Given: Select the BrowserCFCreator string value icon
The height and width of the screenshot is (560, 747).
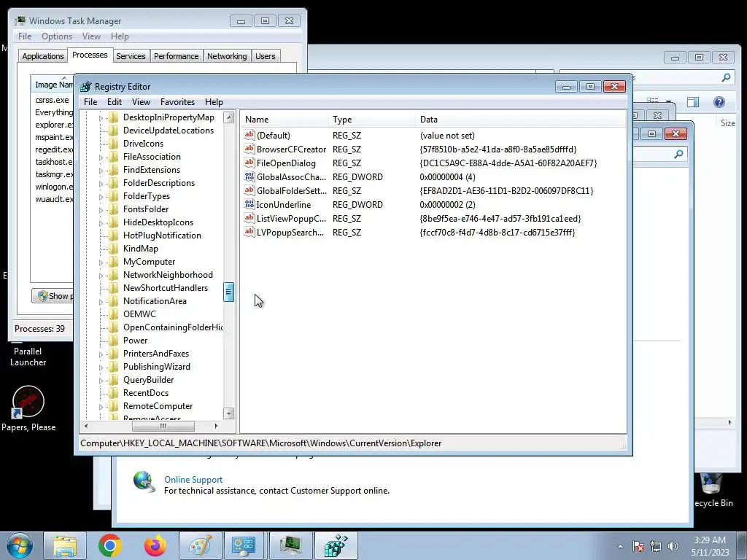Looking at the screenshot, I should pos(249,149).
